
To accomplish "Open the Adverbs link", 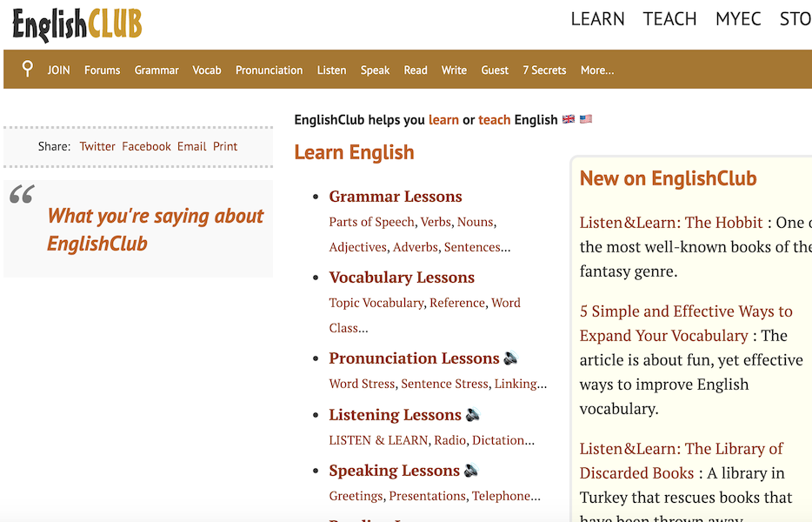I will click(x=416, y=247).
